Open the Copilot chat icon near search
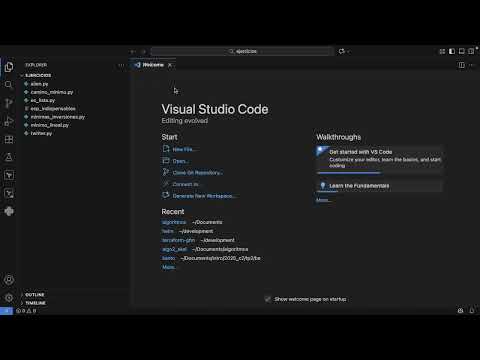 (341, 51)
